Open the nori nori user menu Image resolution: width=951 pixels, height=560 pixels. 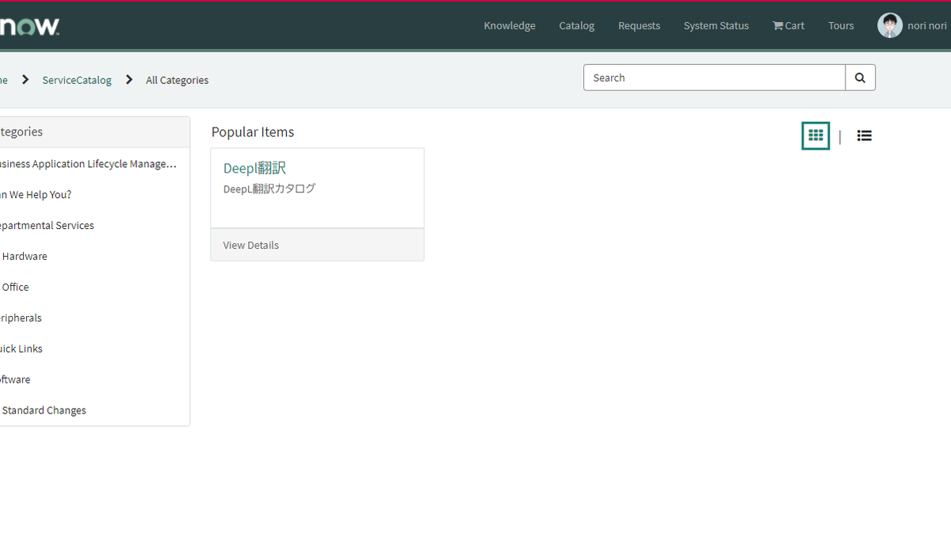pos(912,25)
